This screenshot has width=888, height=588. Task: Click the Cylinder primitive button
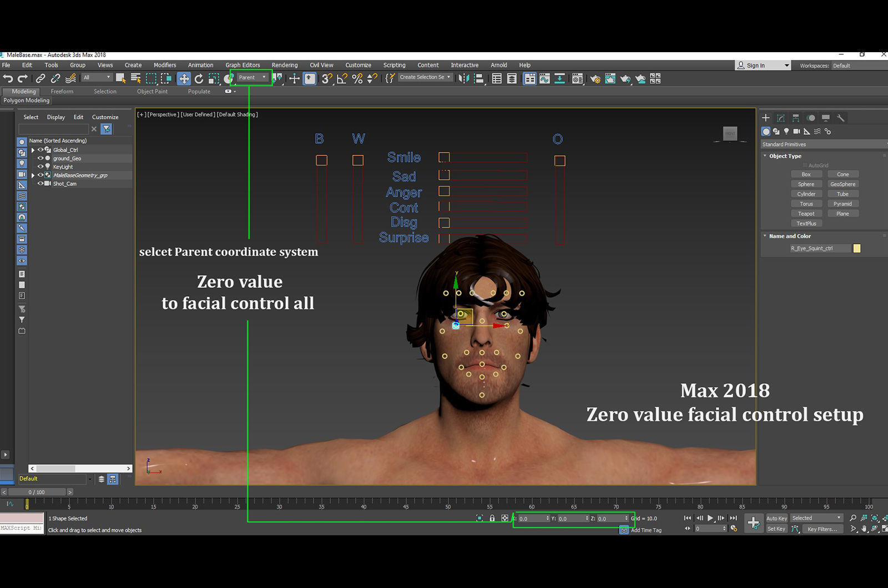(x=806, y=194)
